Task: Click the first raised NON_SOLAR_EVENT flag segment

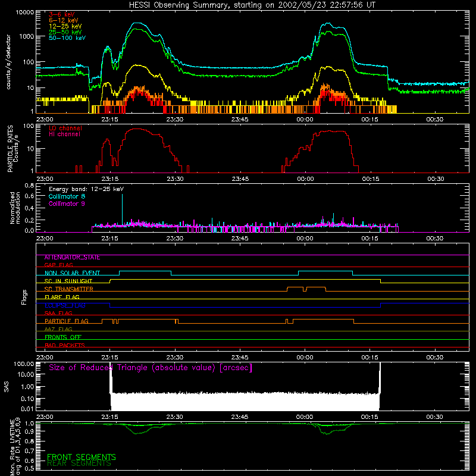Action: pos(145,271)
